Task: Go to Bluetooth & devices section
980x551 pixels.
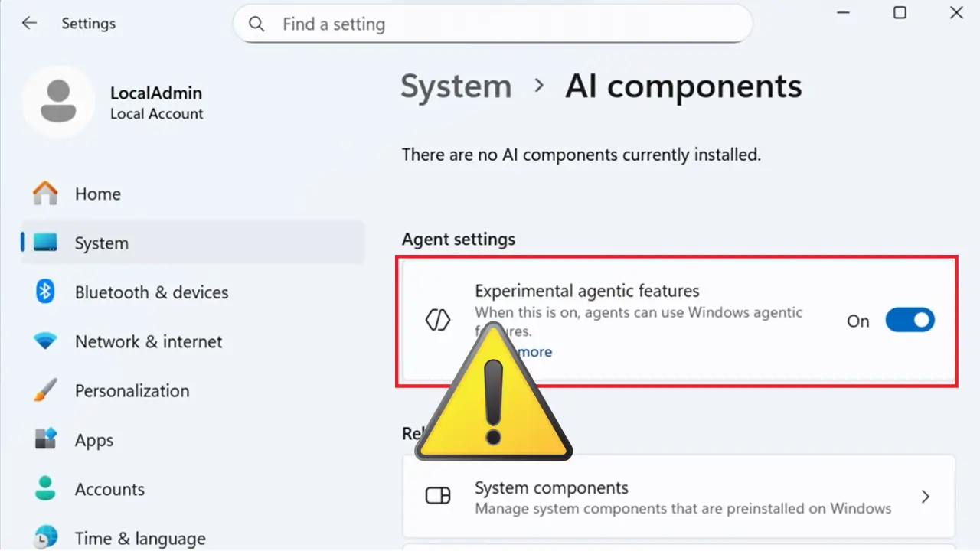Action: [x=152, y=292]
